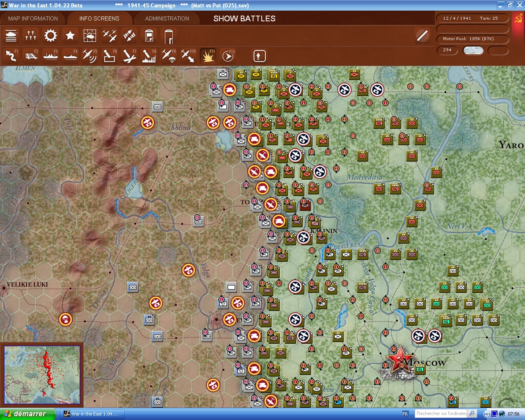This screenshot has height=420, width=525.
Task: Click the star (victory) toolbar icon
Action: pos(70,36)
